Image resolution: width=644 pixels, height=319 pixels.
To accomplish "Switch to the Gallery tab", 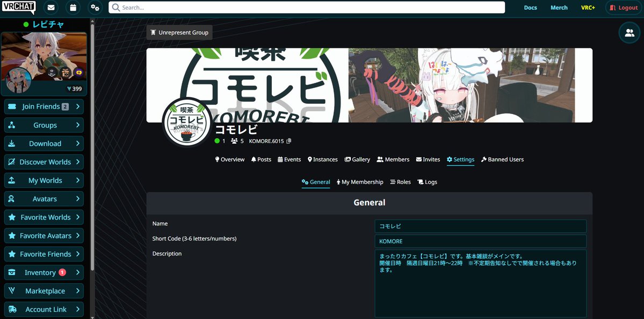I will pyautogui.click(x=357, y=159).
